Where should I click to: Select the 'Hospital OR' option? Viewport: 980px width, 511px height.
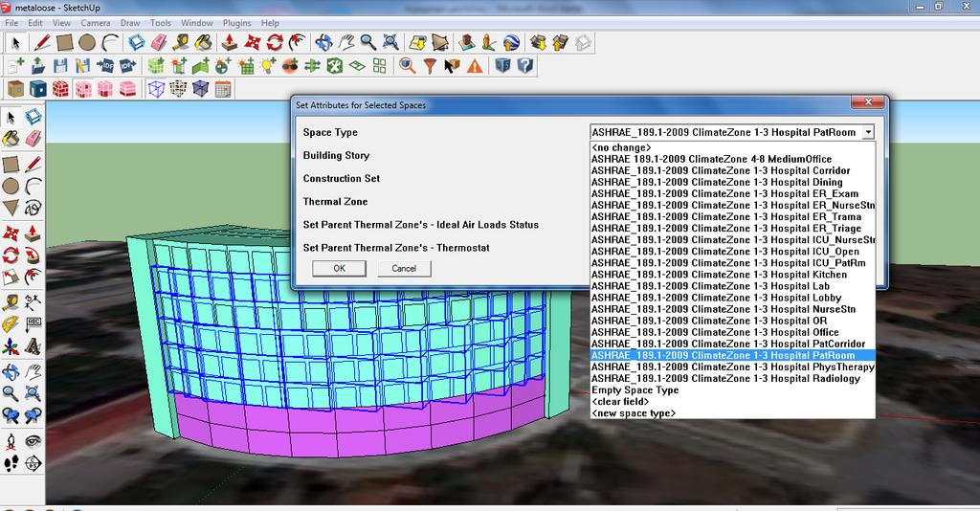[732, 321]
